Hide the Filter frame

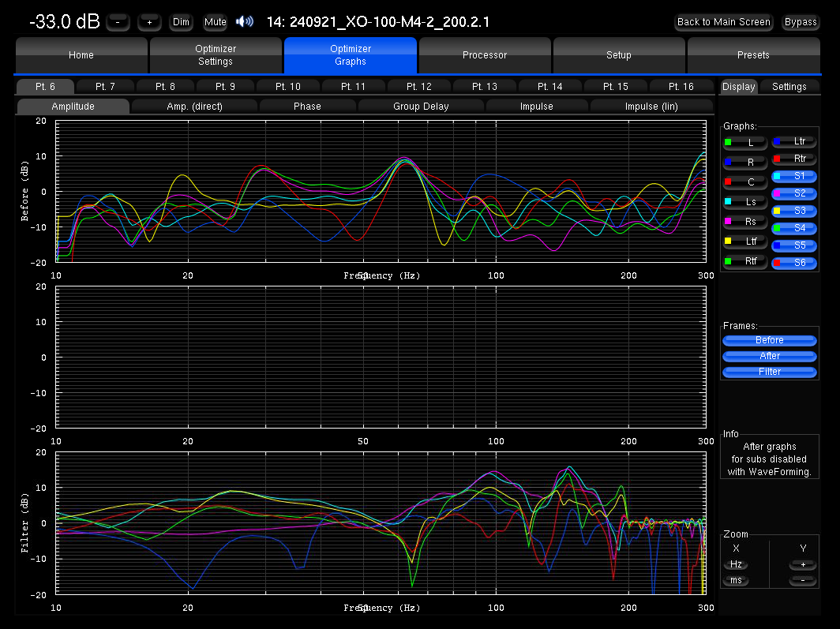pyautogui.click(x=769, y=372)
